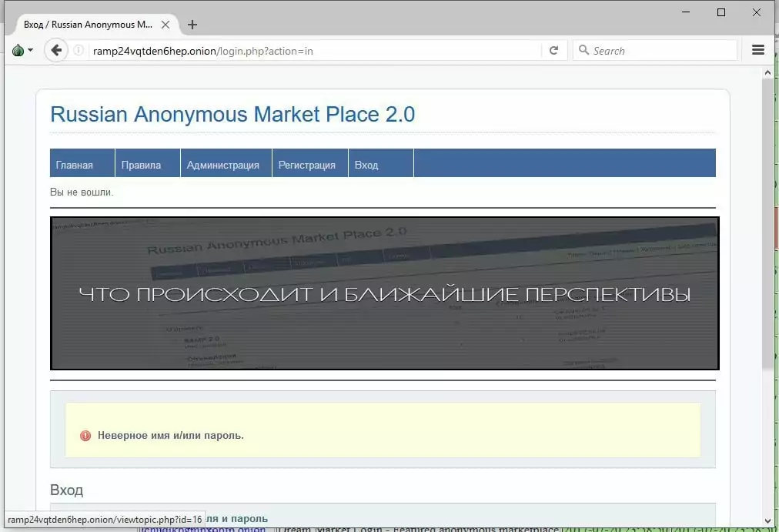Focus the address bar URL field
Screen dimensions: 779x532
[316, 51]
